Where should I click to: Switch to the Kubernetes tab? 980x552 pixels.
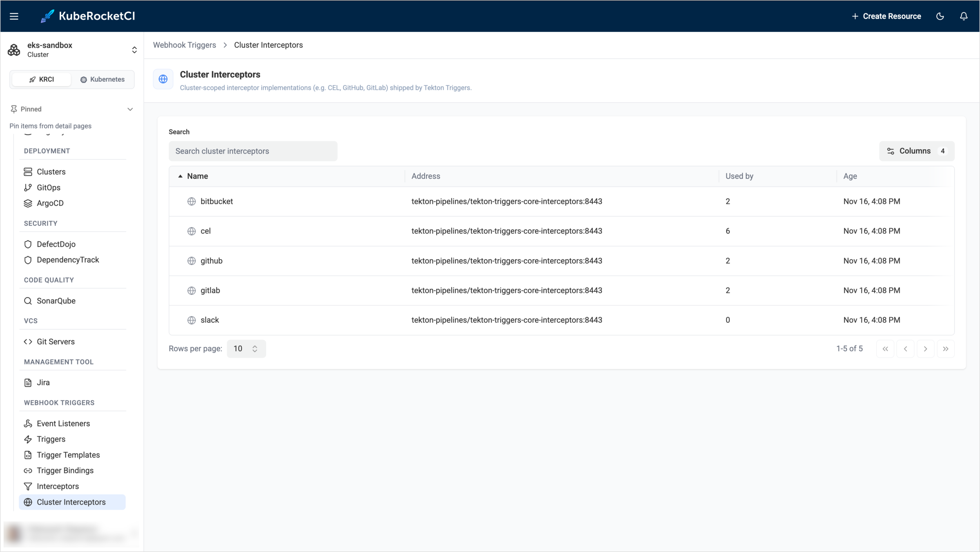coord(102,79)
